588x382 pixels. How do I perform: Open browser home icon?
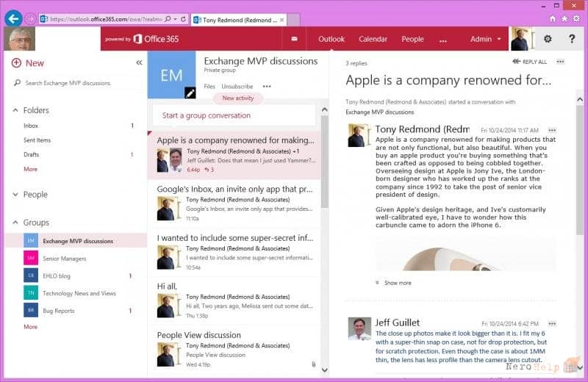(553, 18)
